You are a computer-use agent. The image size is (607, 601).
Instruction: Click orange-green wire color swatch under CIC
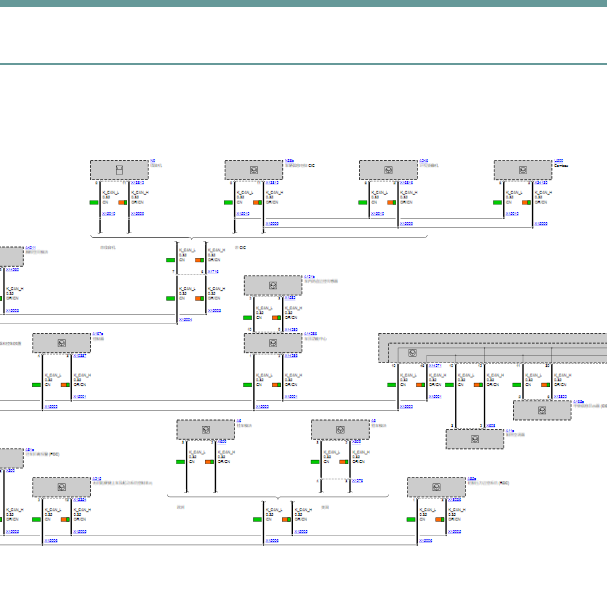click(x=257, y=202)
